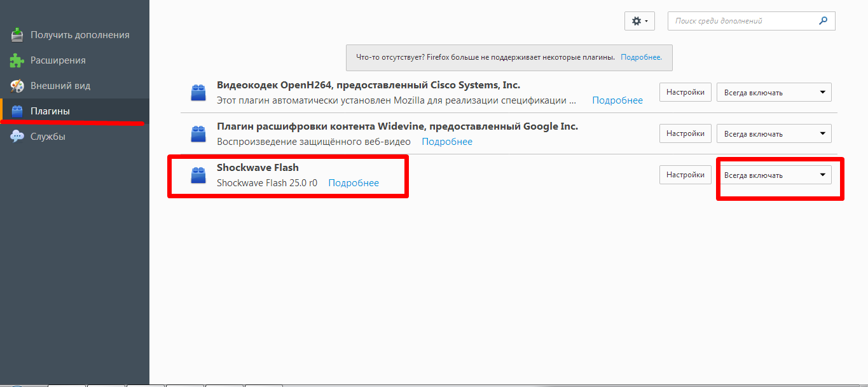Click Подробнее link in unsupported plugins notice

(x=641, y=57)
